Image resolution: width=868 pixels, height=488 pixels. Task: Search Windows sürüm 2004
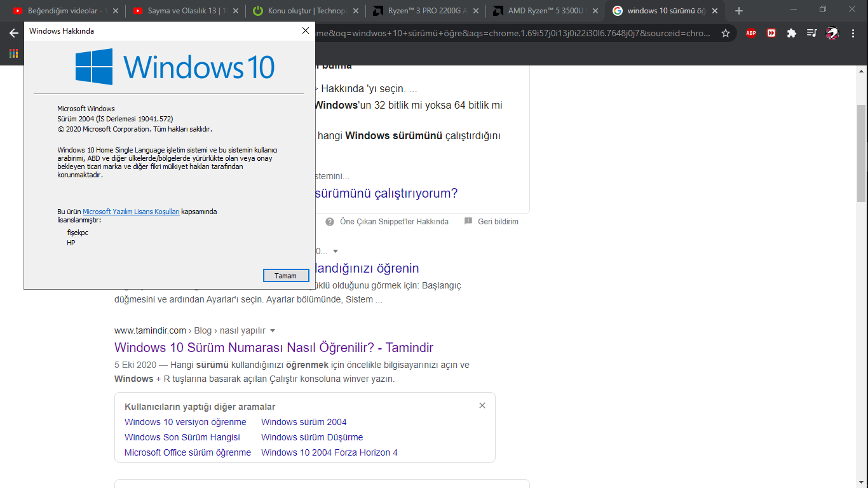304,422
